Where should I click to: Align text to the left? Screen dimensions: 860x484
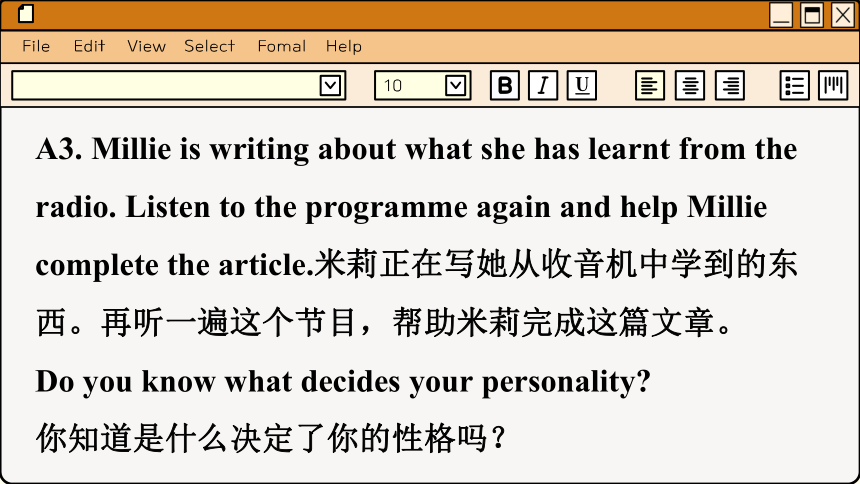point(650,85)
